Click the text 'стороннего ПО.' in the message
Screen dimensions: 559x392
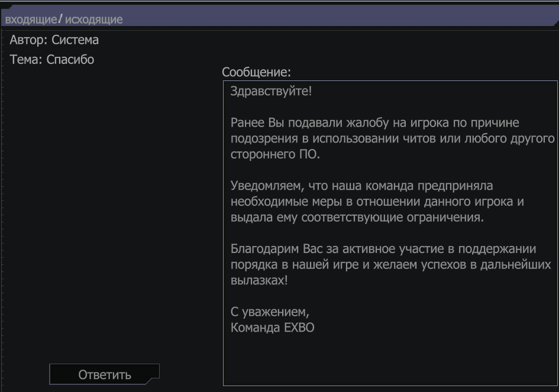point(275,154)
